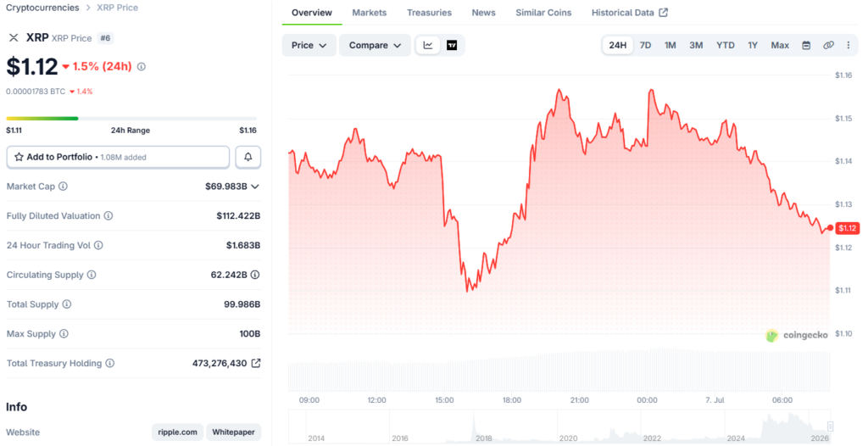Click the $1.12 current price marker on chart
Viewport: 868px width, 446px height.
[x=847, y=228]
